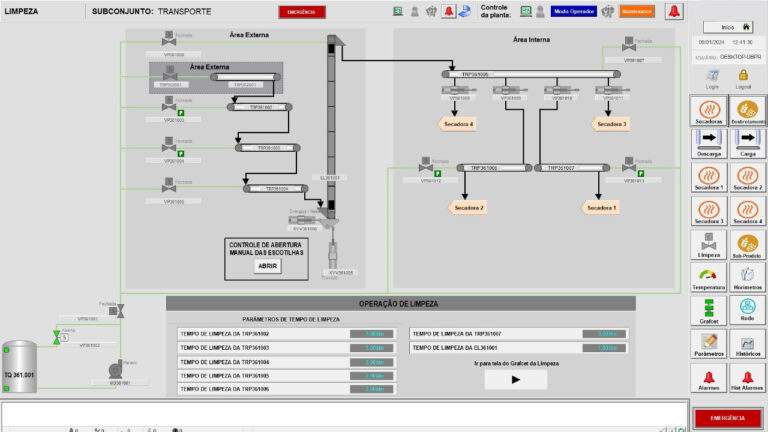
Task: Click ABRIR to open the escotilhas manually
Action: 267,266
